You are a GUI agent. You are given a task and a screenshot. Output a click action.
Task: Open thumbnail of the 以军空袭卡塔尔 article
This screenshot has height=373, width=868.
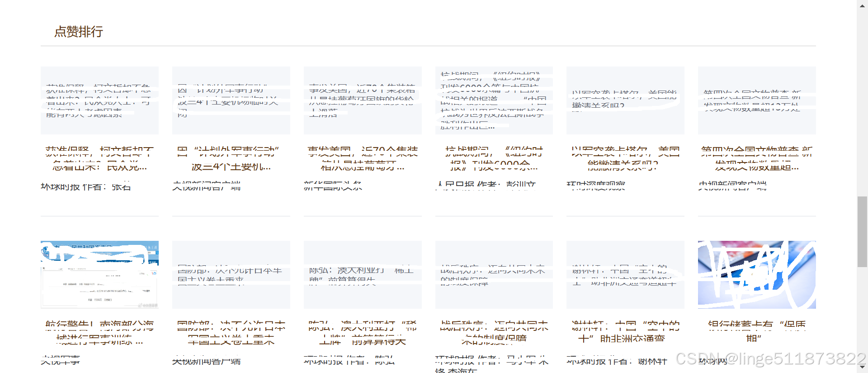(x=625, y=100)
